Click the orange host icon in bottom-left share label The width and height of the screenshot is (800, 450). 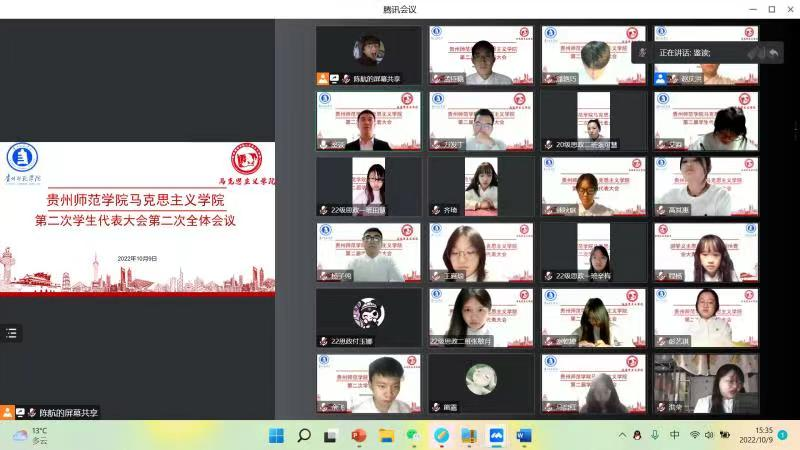click(x=7, y=412)
